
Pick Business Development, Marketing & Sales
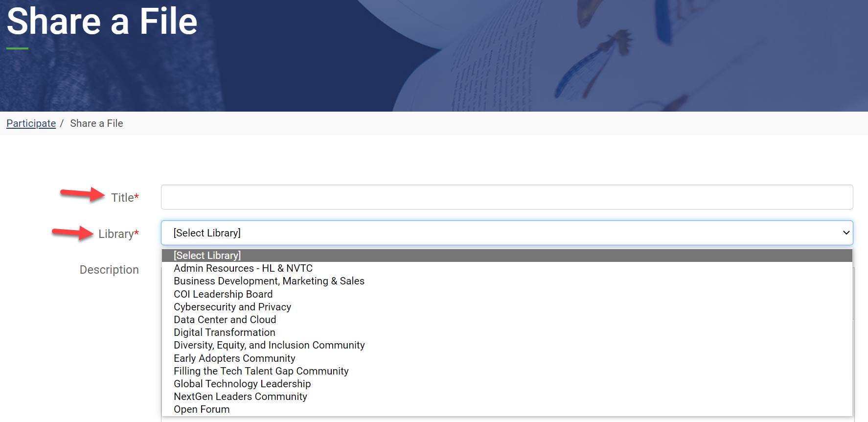(x=507, y=281)
